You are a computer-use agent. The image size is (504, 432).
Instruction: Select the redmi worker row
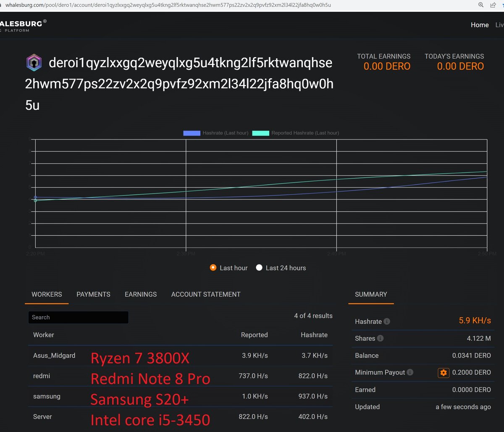click(x=180, y=376)
